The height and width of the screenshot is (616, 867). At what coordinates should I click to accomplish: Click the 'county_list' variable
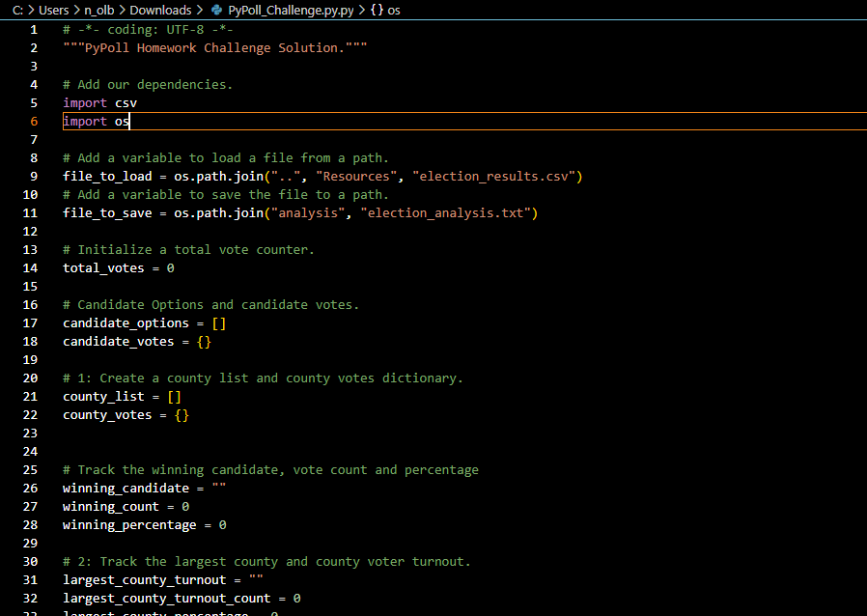103,397
